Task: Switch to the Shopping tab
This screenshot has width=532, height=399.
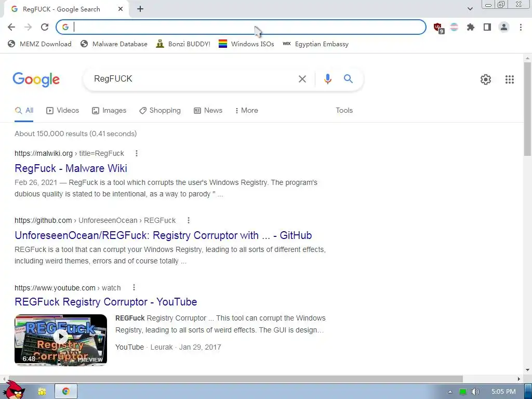Action: (x=160, y=111)
